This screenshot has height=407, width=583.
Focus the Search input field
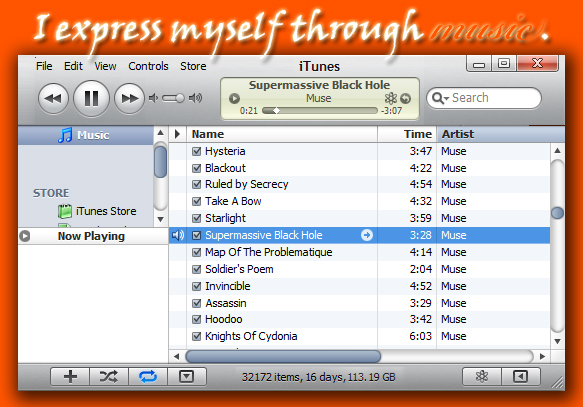(484, 98)
